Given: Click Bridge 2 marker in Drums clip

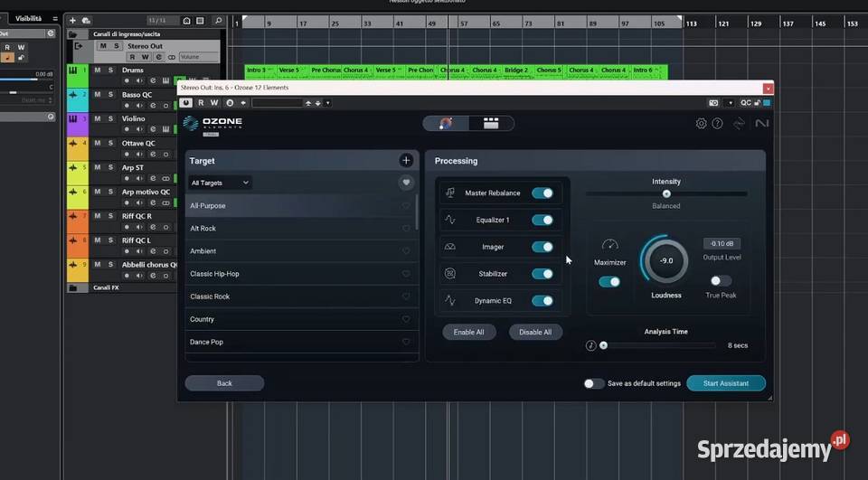Looking at the screenshot, I should [515, 71].
